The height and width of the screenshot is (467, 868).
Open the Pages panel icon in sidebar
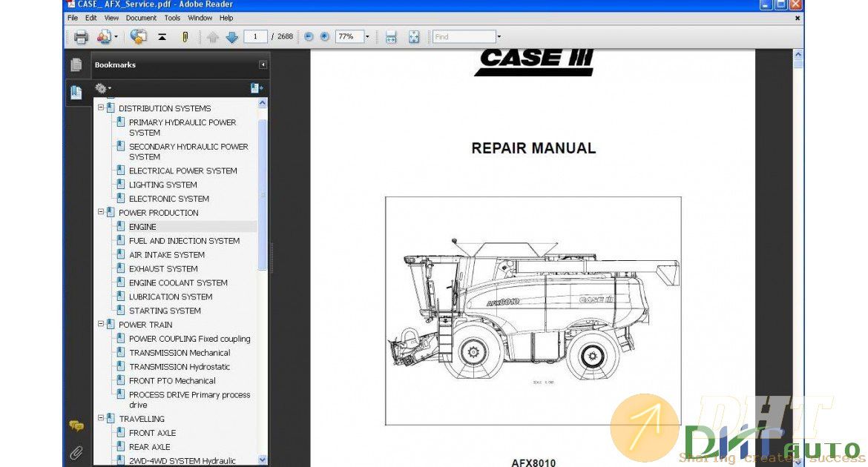pos(76,64)
